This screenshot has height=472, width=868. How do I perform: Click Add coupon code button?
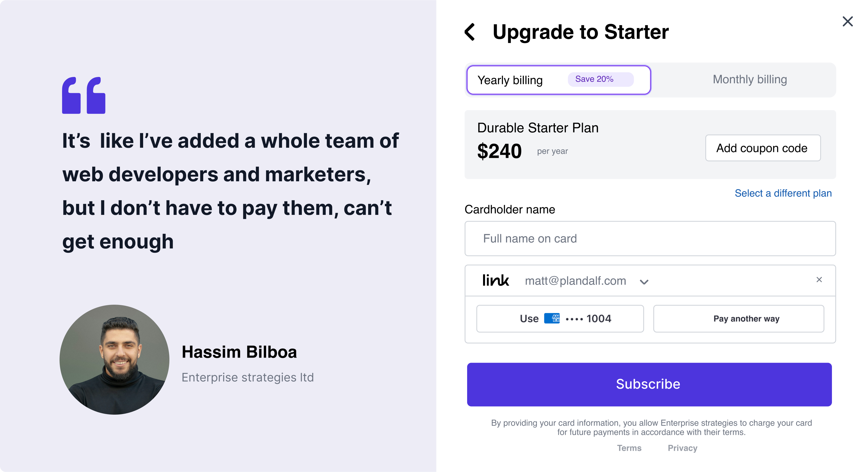click(x=763, y=148)
